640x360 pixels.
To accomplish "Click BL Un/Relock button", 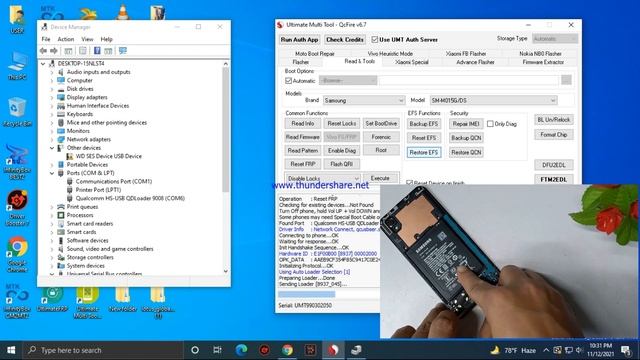I will 553,120.
